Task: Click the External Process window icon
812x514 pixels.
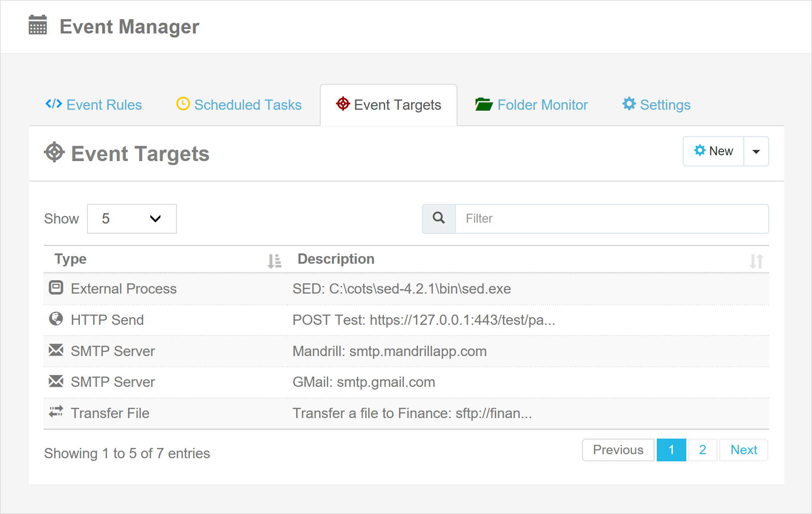Action: (x=56, y=287)
